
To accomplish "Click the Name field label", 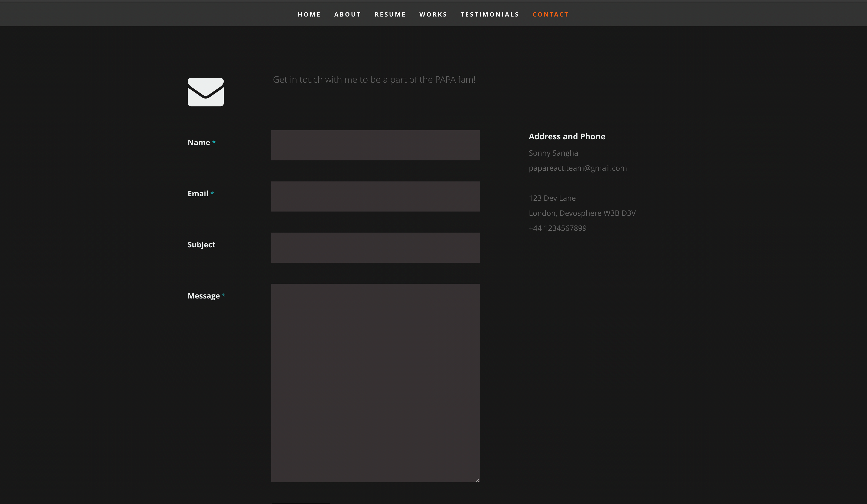I will coord(199,142).
